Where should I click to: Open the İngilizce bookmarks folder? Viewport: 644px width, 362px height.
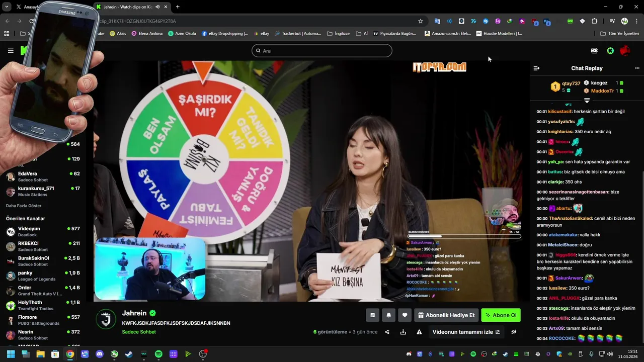coord(338,34)
